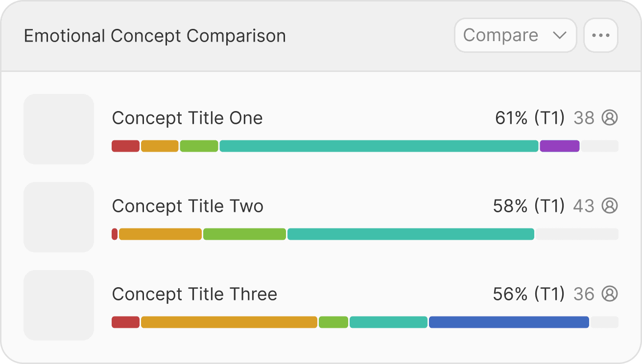Screen dimensions: 642x364
Task: Click the person icon next to 38
Action: coord(610,118)
